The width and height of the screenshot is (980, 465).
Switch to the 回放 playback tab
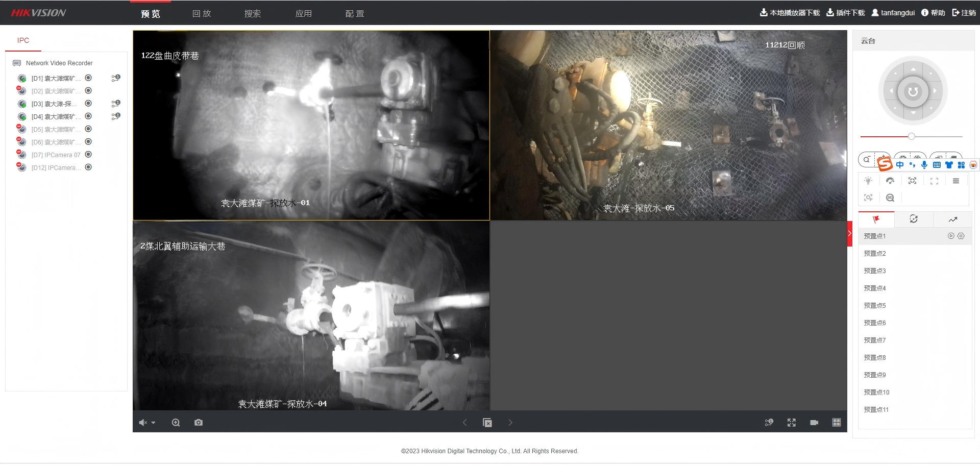pyautogui.click(x=202, y=13)
